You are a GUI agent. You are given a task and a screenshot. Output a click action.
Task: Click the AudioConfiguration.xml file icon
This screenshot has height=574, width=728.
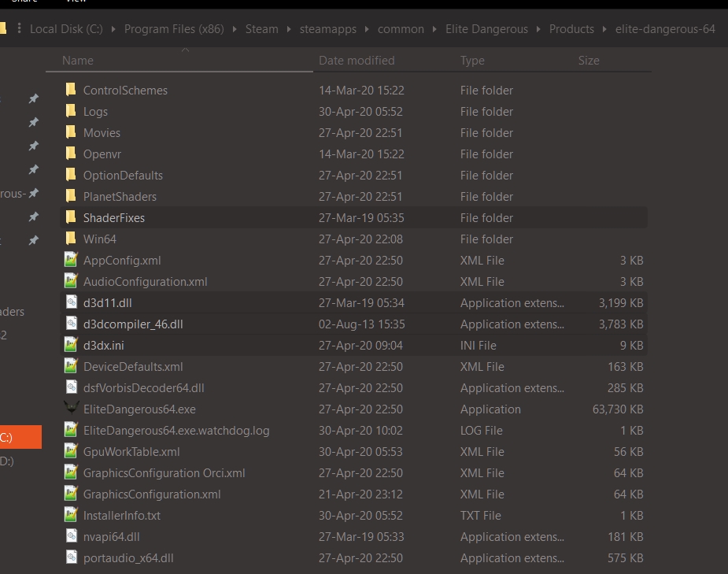(71, 281)
